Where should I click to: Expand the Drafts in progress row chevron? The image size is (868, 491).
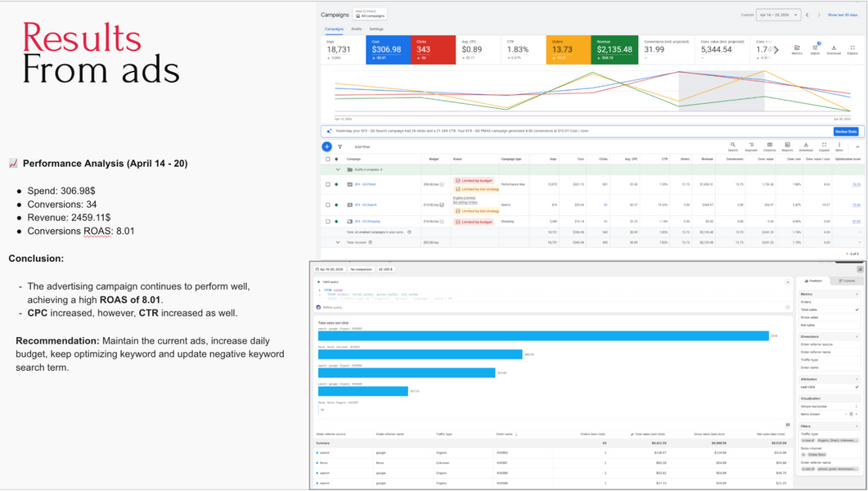click(x=338, y=169)
